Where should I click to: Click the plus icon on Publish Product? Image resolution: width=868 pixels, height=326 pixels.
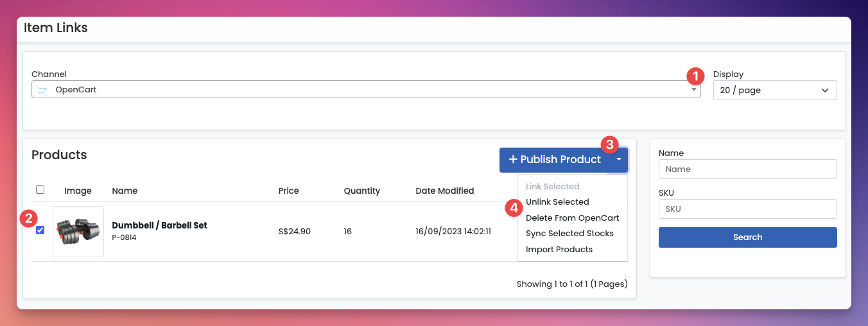coord(512,160)
